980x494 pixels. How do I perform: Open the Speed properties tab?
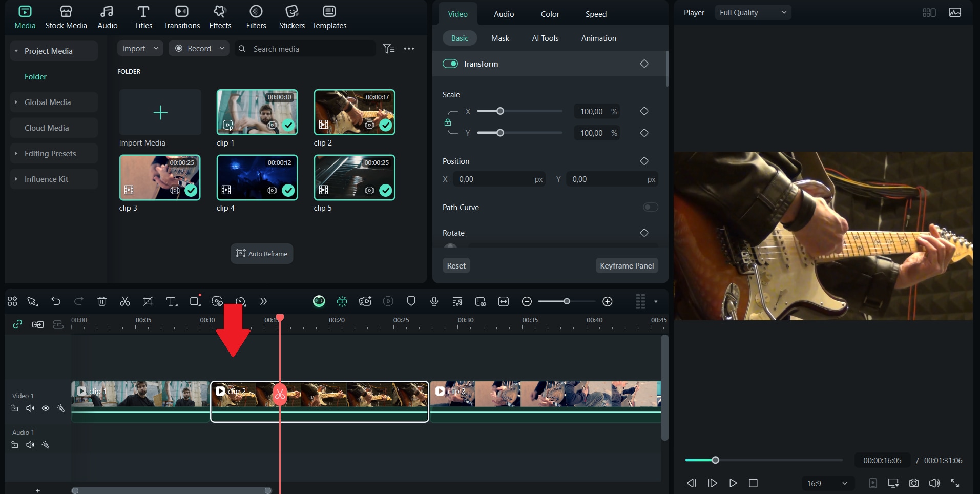click(596, 14)
